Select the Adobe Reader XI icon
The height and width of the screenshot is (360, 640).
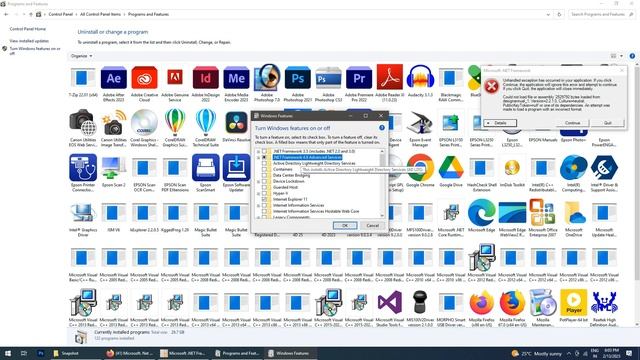pyautogui.click(x=389, y=77)
